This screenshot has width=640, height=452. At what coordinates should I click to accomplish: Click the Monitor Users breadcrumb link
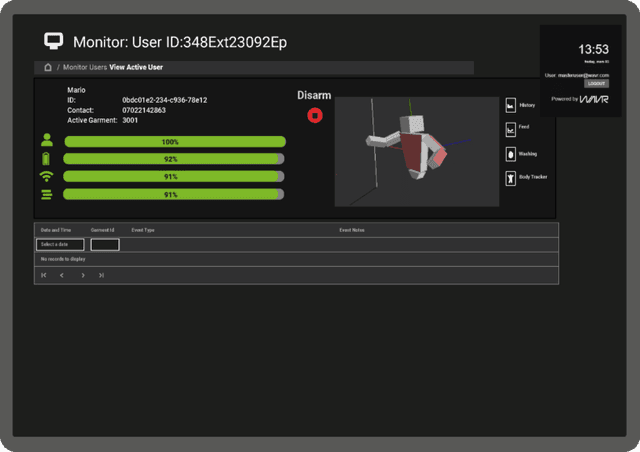(x=84, y=67)
